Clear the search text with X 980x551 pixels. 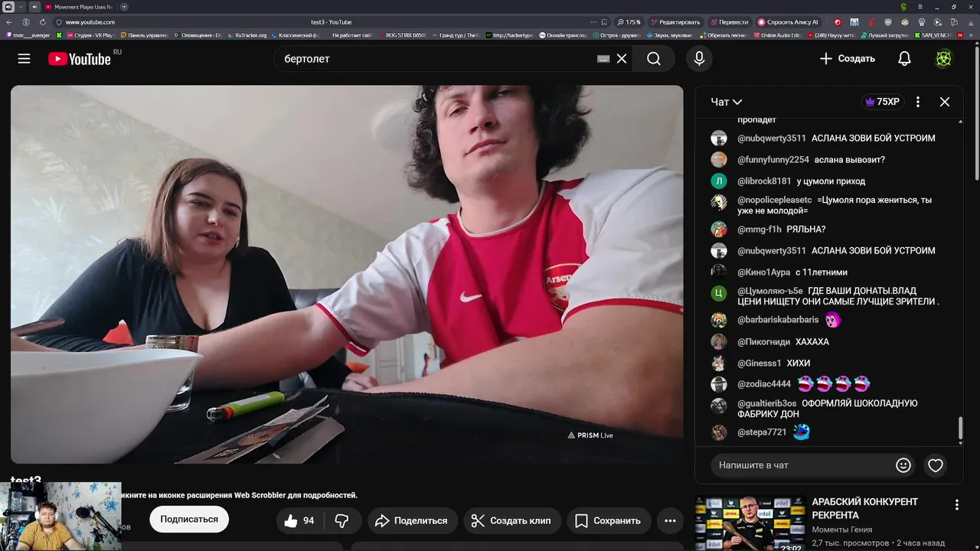622,59
